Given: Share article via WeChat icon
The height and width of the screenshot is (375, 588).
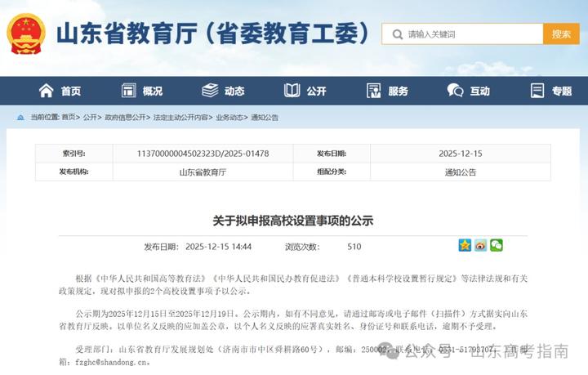Looking at the screenshot, I should 496,245.
